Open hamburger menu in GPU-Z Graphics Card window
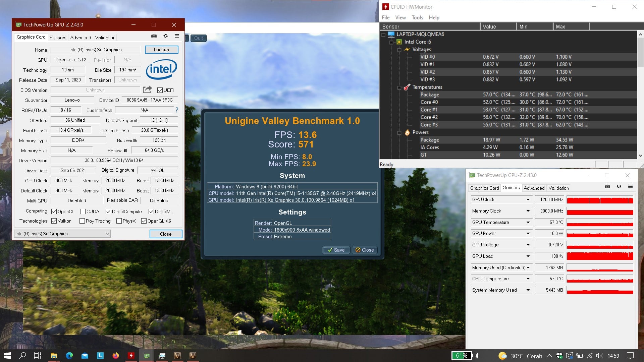Viewport: 644px width, 362px height. pos(177,36)
